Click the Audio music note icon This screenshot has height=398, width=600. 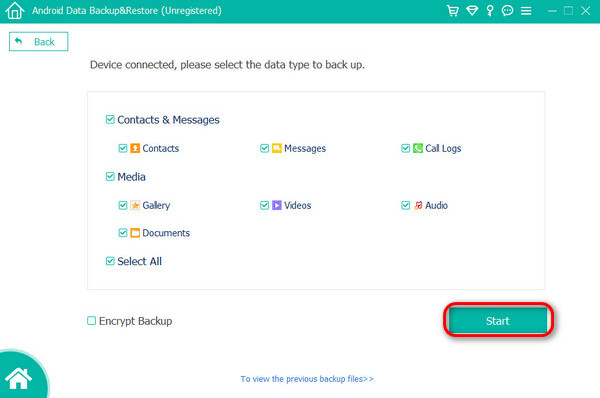[x=418, y=205]
